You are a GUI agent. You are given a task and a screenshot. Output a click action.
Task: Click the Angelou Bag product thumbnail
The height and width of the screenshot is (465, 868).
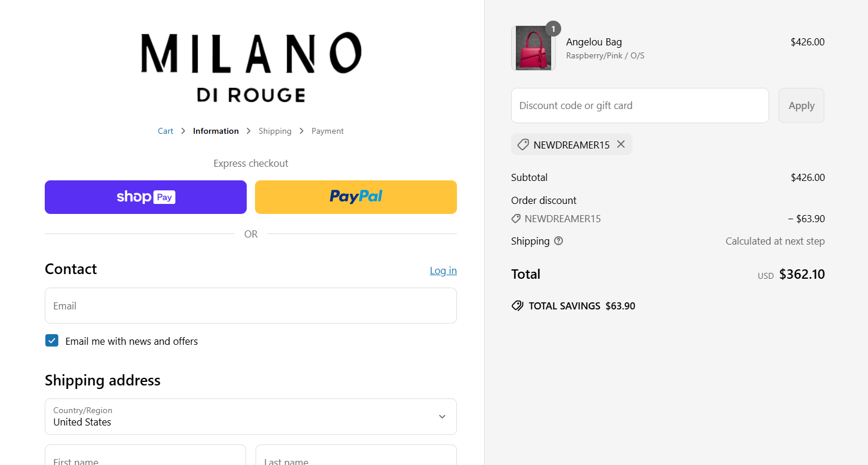(x=533, y=48)
